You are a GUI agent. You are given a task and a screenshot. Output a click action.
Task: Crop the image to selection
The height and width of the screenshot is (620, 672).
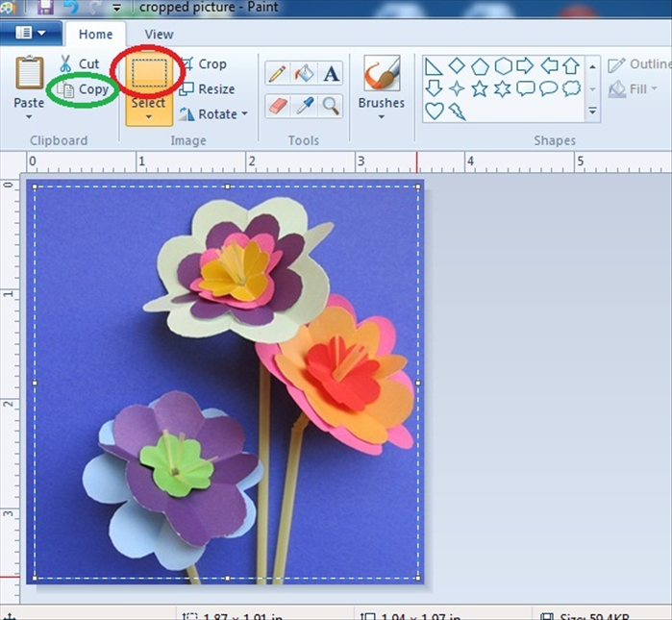click(x=204, y=63)
